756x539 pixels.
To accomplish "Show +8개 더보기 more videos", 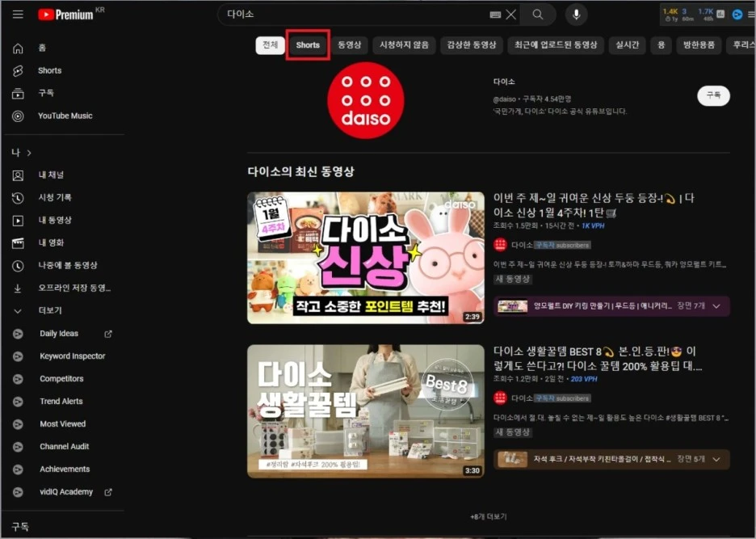I will click(x=489, y=516).
